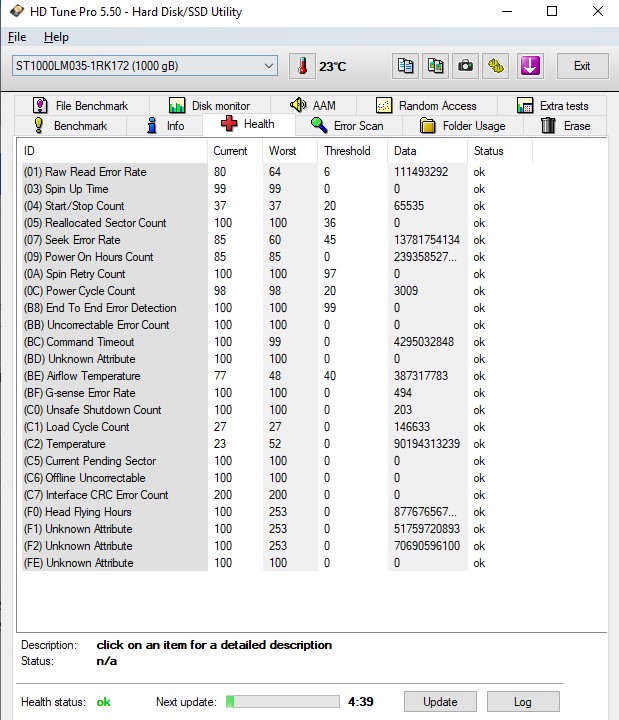Viewport: 619px width, 720px height.
Task: Open the Help menu
Action: 56,37
